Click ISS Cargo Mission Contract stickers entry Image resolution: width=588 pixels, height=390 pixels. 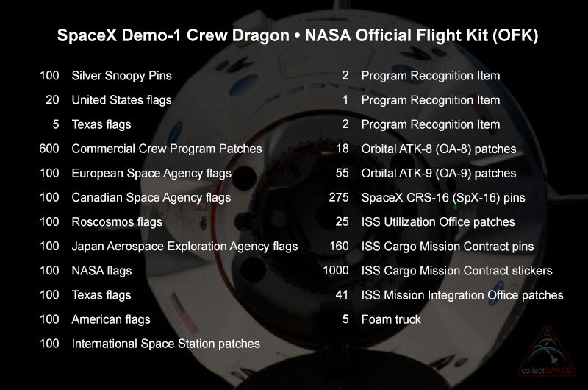point(456,271)
